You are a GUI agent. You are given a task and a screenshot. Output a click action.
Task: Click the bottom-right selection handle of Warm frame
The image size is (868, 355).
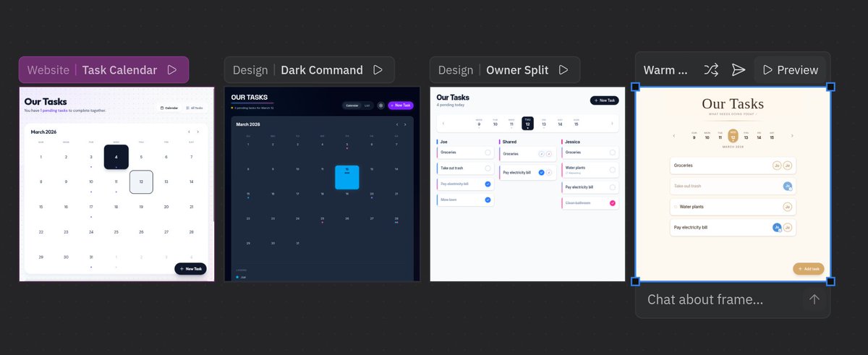pos(830,281)
